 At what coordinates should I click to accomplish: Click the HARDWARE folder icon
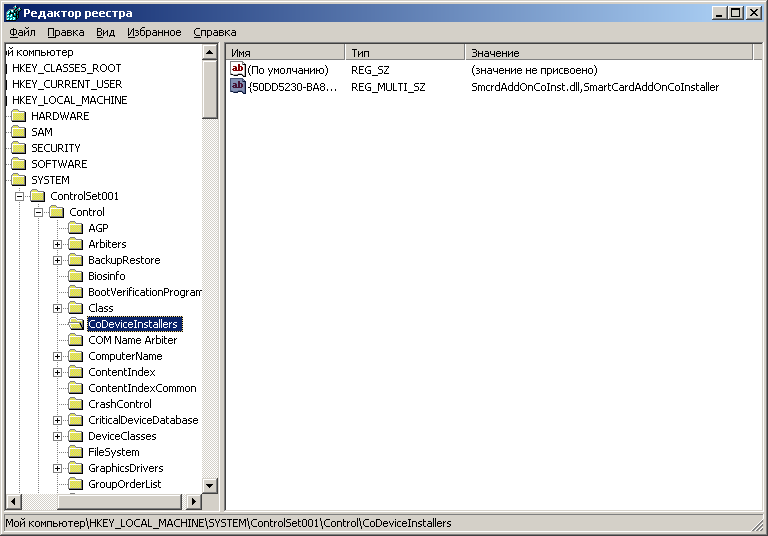(19, 116)
